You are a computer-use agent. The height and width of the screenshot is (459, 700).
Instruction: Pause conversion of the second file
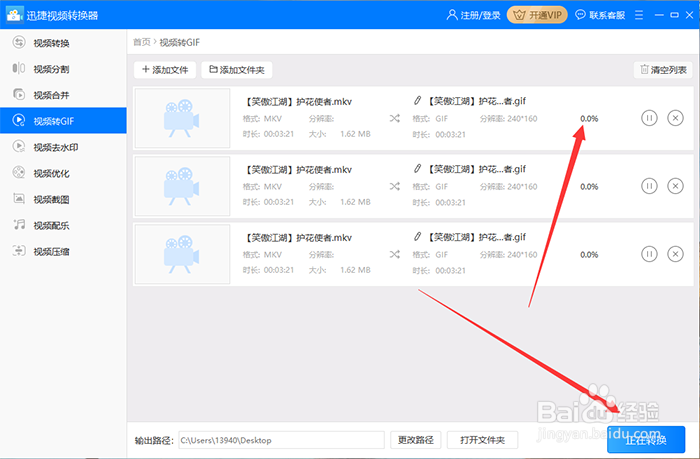(649, 186)
